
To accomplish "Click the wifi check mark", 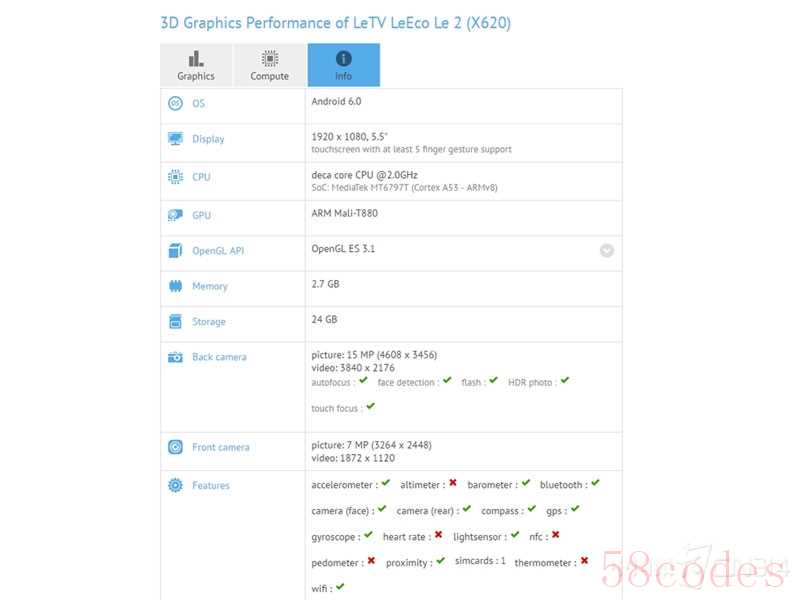I will tap(340, 587).
